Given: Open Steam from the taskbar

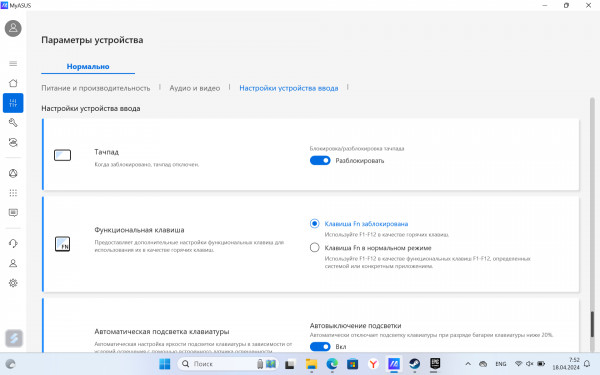Looking at the screenshot, I should coord(414,364).
